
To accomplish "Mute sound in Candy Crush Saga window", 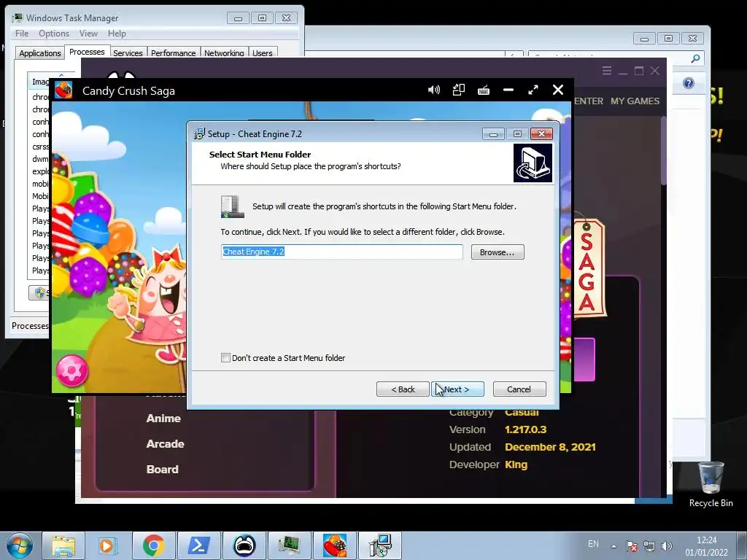I will click(433, 90).
